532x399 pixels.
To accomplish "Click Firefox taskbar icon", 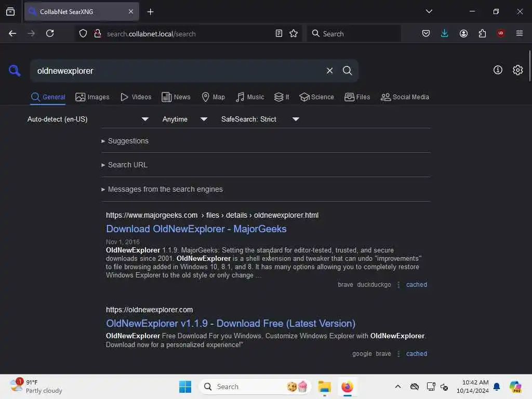I will (x=347, y=387).
